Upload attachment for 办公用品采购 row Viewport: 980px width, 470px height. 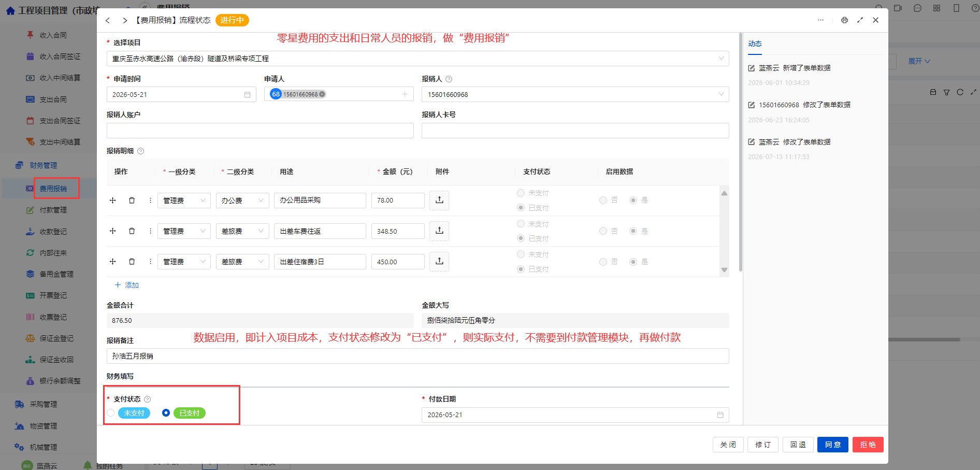(x=439, y=200)
